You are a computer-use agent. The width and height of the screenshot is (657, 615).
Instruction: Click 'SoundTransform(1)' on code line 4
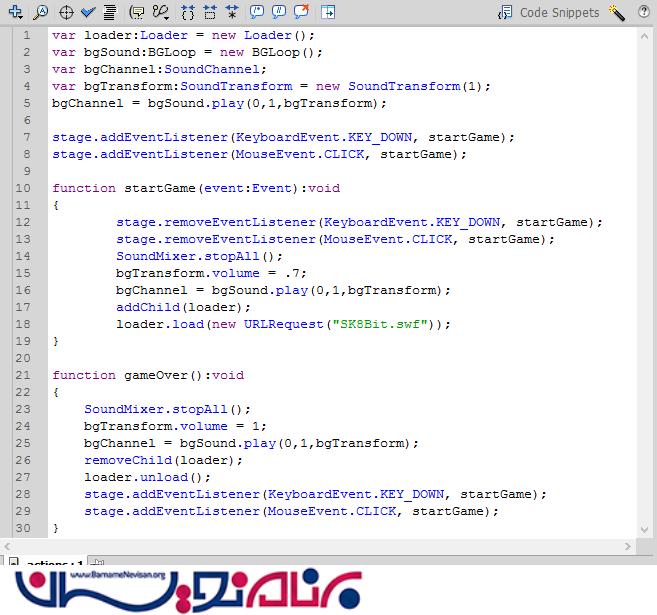pos(416,86)
